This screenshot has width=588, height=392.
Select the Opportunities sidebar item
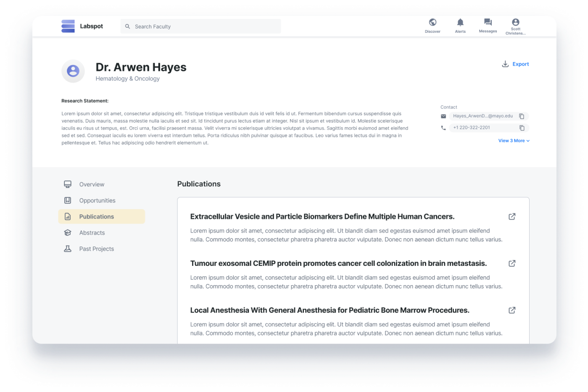[102, 200]
